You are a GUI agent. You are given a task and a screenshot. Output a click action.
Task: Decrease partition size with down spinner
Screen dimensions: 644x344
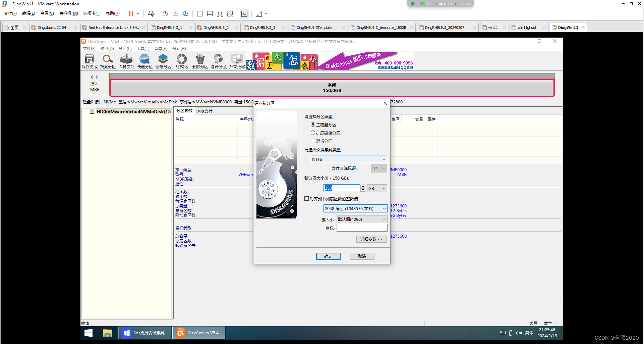point(363,190)
